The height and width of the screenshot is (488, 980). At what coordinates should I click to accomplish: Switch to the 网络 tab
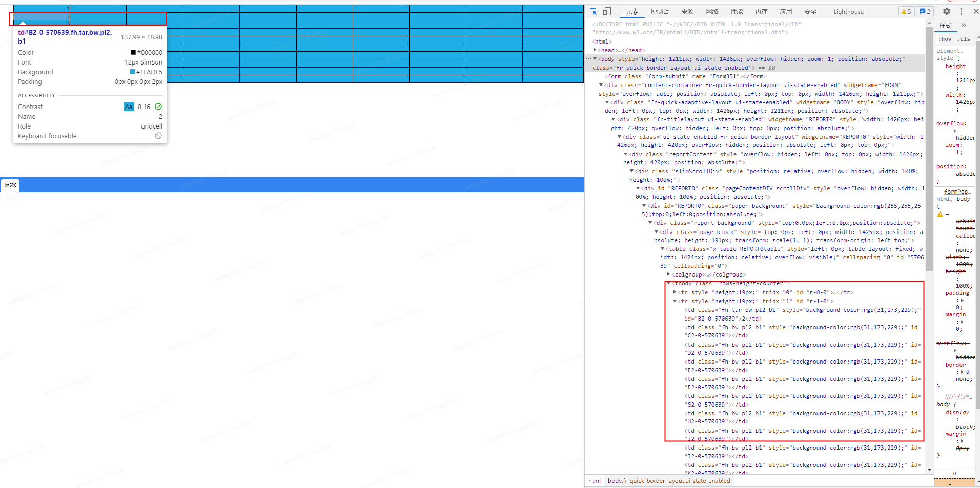click(x=712, y=12)
